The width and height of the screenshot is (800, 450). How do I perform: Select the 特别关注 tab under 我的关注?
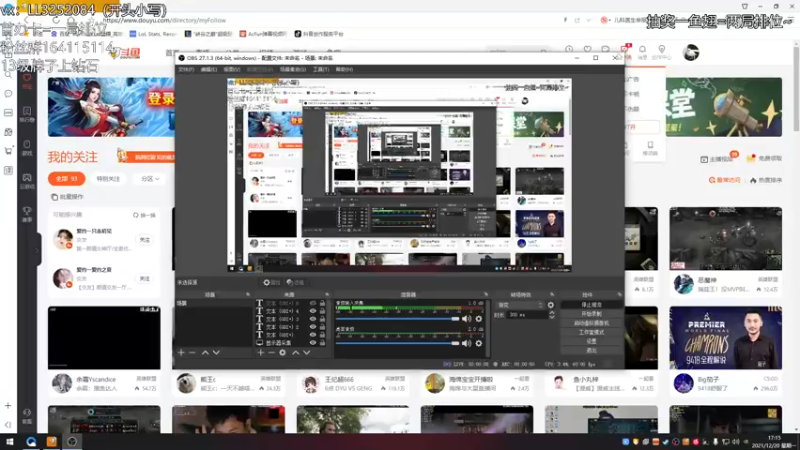108,179
